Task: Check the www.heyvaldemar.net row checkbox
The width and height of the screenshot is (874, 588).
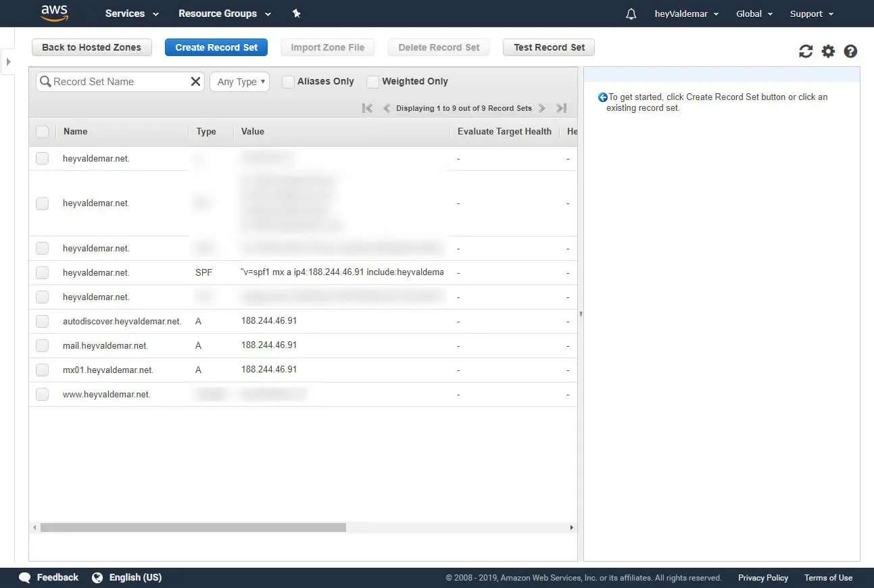Action: click(43, 395)
